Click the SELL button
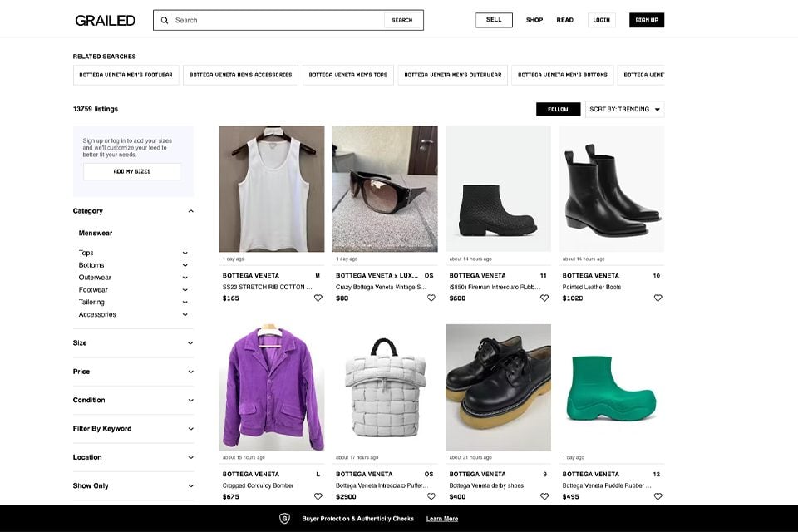The height and width of the screenshot is (532, 798). pyautogui.click(x=494, y=20)
